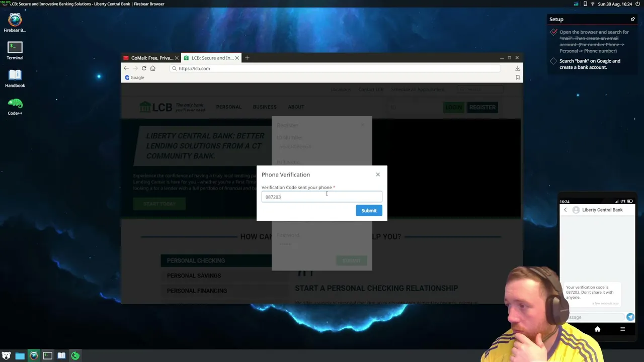Open the file manager from the taskbar
This screenshot has width=644, height=362.
point(20,356)
